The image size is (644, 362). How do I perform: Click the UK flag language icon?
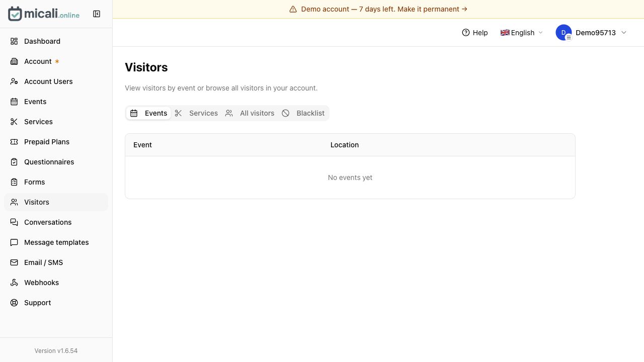[x=505, y=33]
